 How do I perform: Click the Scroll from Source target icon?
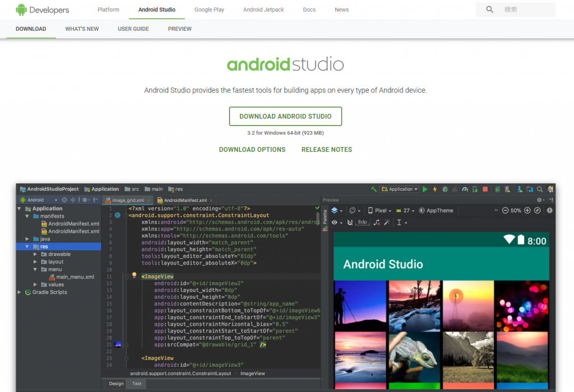(x=64, y=200)
